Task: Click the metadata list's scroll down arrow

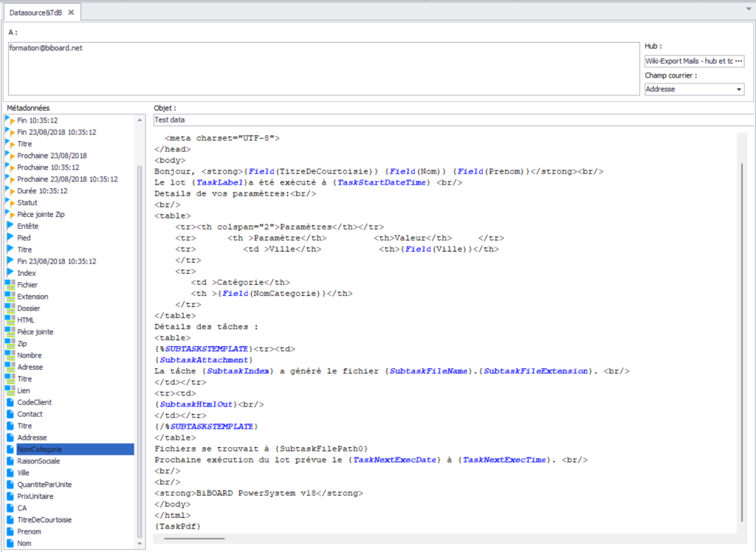Action: (140, 543)
